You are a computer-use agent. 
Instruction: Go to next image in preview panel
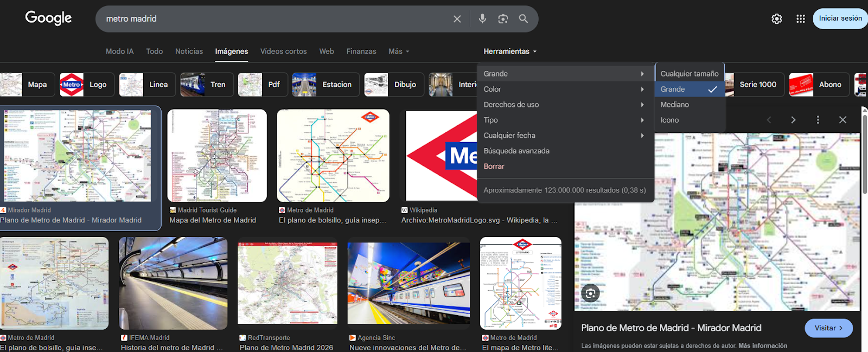point(793,120)
